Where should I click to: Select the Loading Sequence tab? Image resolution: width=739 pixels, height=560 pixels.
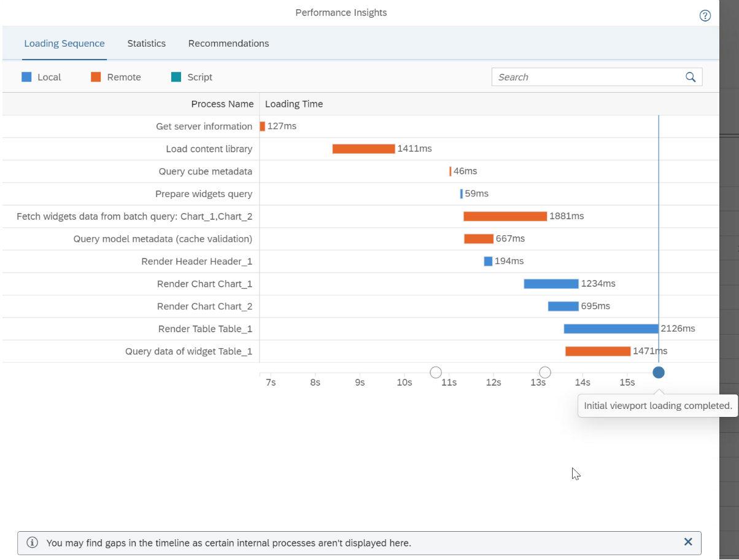click(x=64, y=43)
